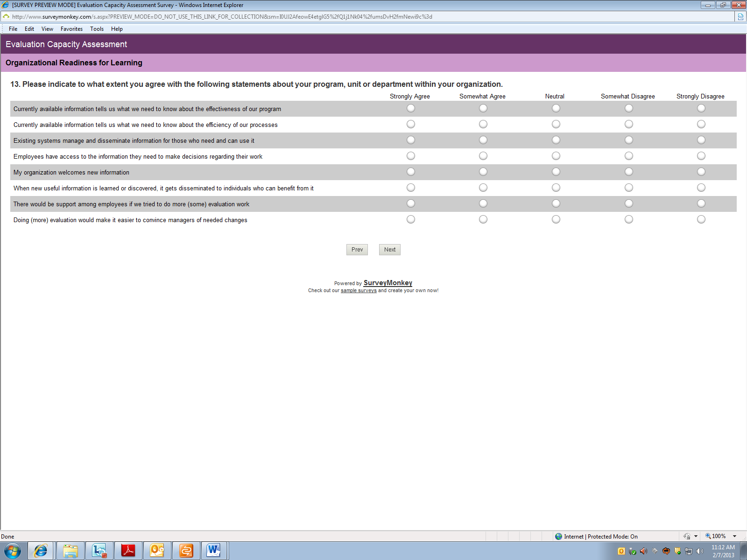This screenshot has height=560, width=747.
Task: Select Somewhat Agree for efficiency of processes
Action: [x=483, y=124]
